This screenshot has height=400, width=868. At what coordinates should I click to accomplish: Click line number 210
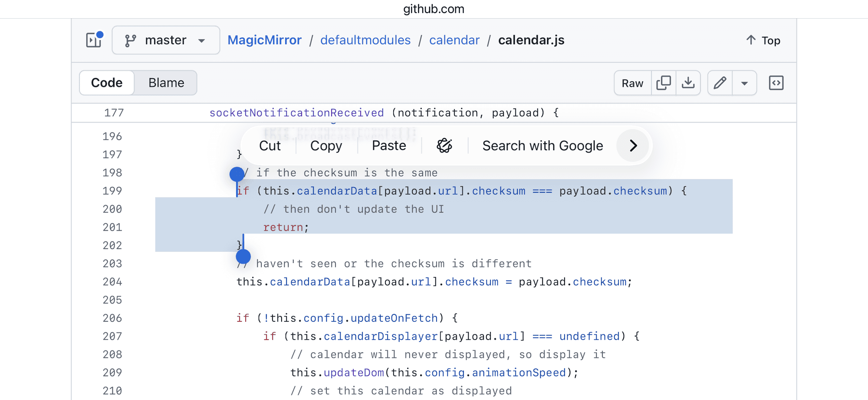coord(112,391)
